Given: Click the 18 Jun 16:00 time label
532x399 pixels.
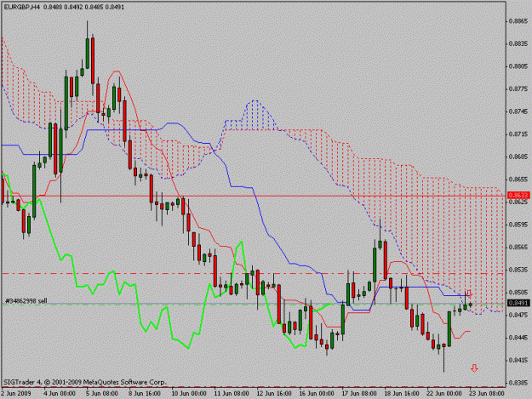Looking at the screenshot, I should [x=402, y=394].
